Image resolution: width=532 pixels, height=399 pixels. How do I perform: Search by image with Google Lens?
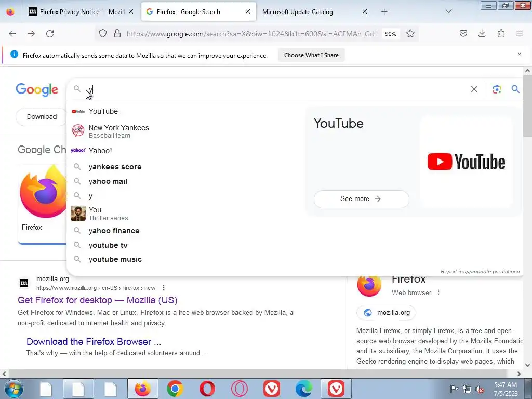(x=497, y=89)
